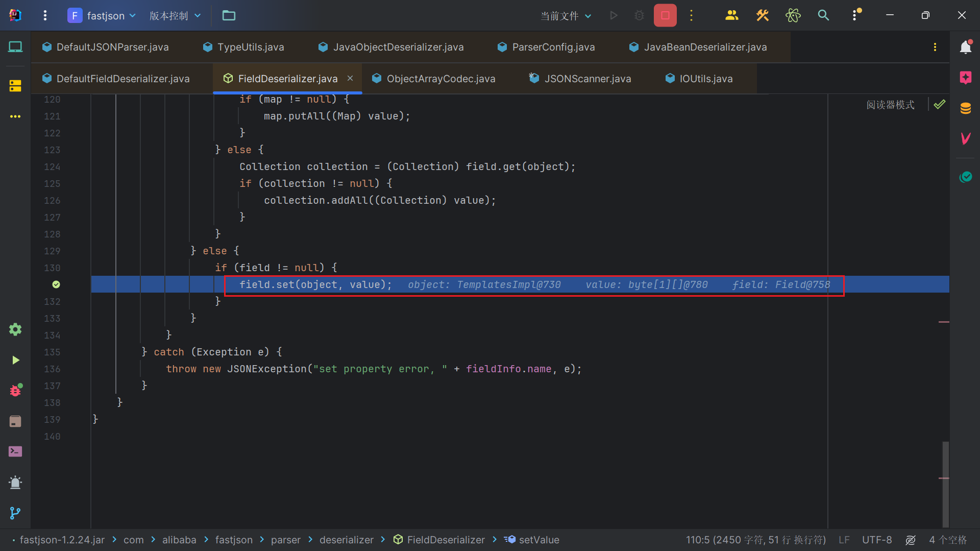Click breadcrumb fastjson-1.2.24.jar

tap(62, 540)
